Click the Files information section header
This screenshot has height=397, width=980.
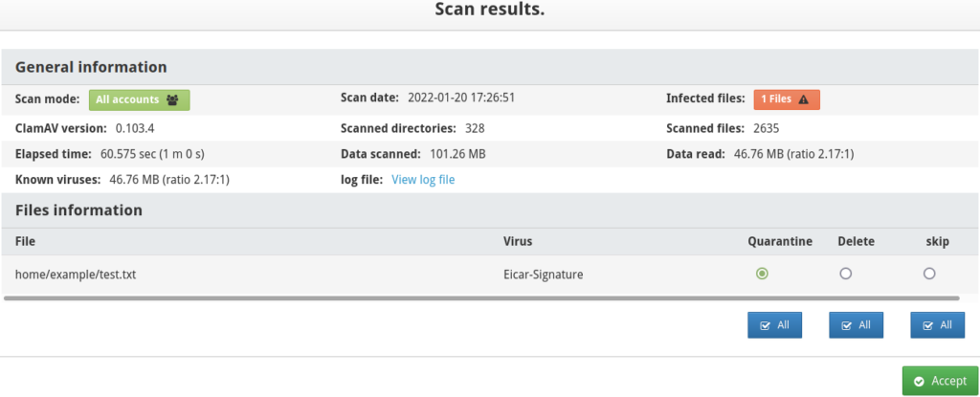point(78,210)
